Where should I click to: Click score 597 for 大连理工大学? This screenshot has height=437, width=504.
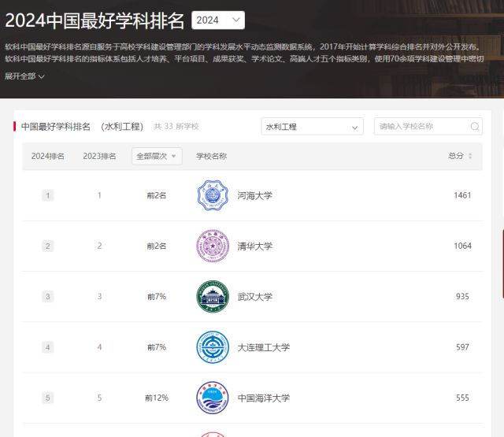tap(462, 347)
